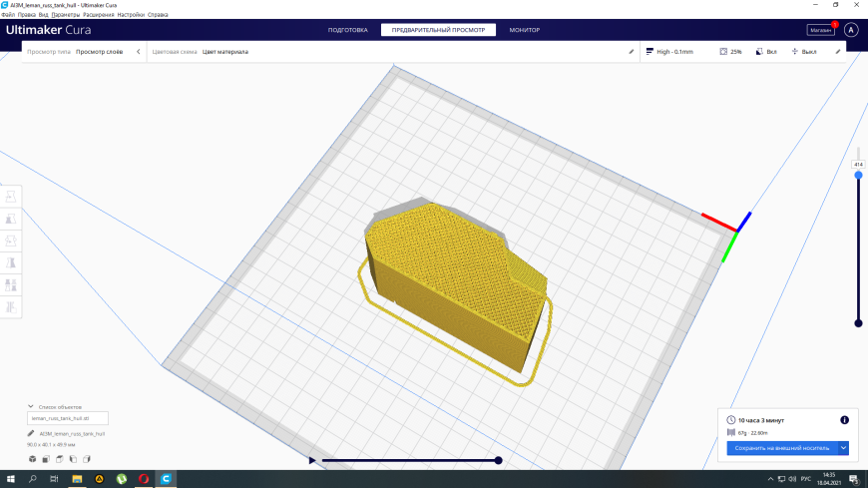Click the Cura icon in taskbar
Image resolution: width=868 pixels, height=488 pixels.
click(166, 479)
